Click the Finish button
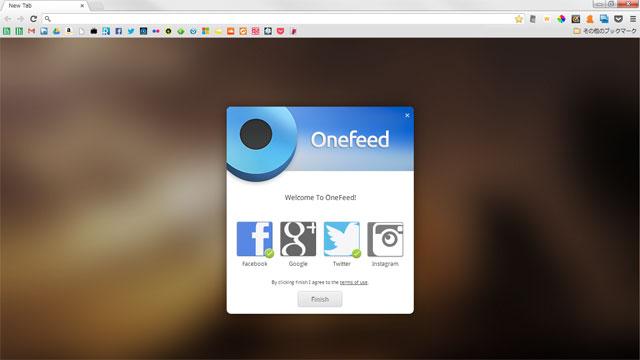The width and height of the screenshot is (640, 360). pyautogui.click(x=320, y=299)
